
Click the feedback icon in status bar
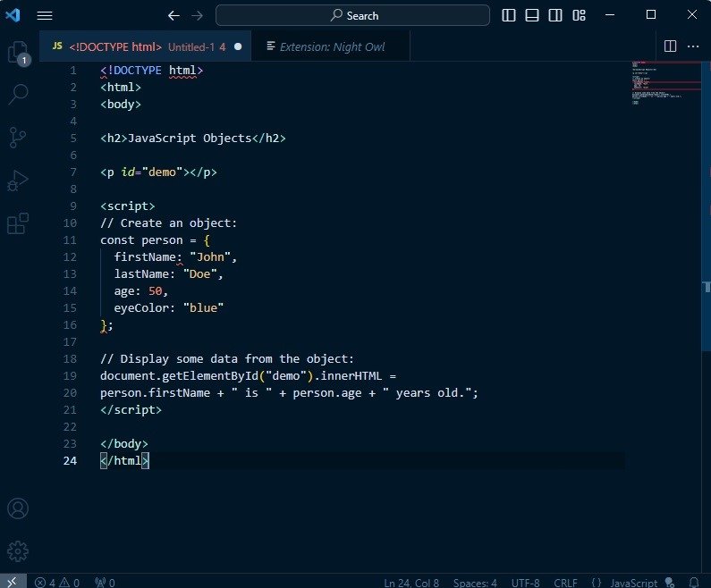pos(670,583)
